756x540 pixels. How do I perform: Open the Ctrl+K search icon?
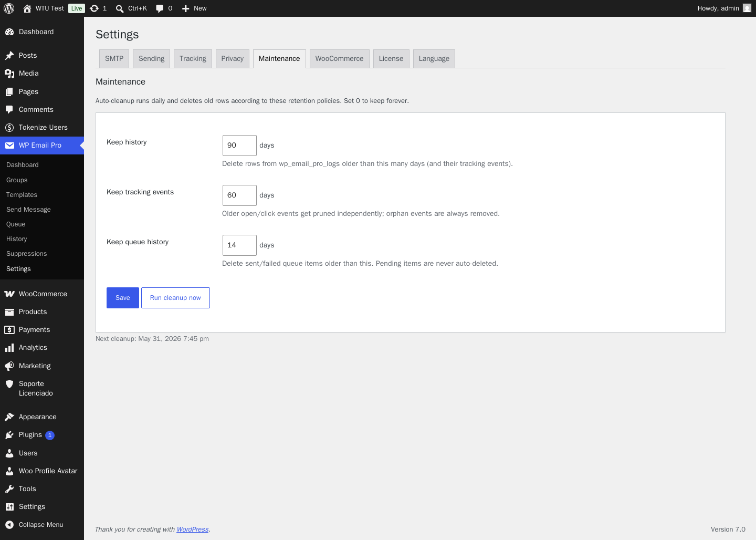[x=120, y=8]
